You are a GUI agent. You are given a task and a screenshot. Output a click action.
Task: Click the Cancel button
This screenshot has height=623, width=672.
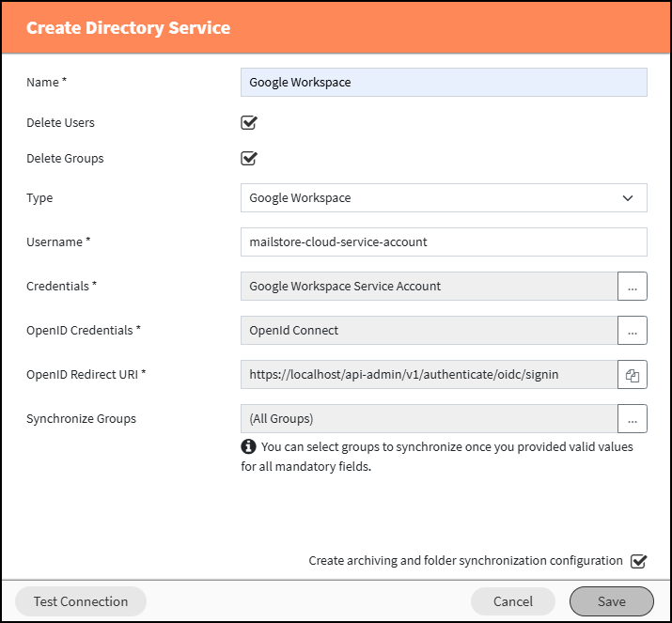click(x=512, y=601)
